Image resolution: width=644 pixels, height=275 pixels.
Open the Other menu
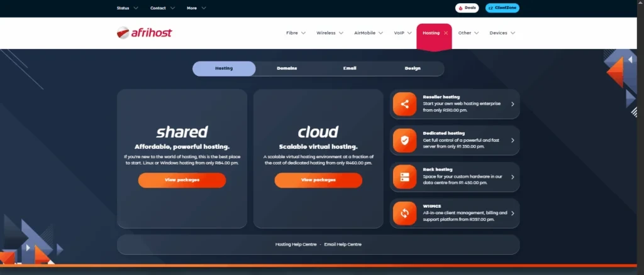click(x=468, y=33)
